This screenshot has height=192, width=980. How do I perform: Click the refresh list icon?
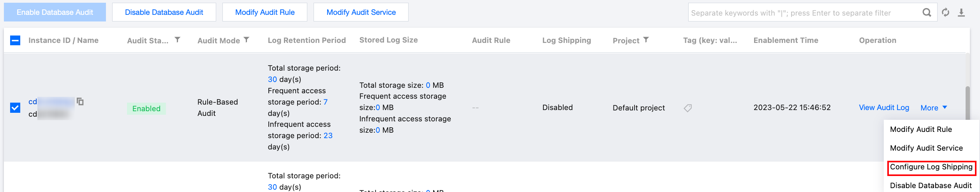coord(945,12)
